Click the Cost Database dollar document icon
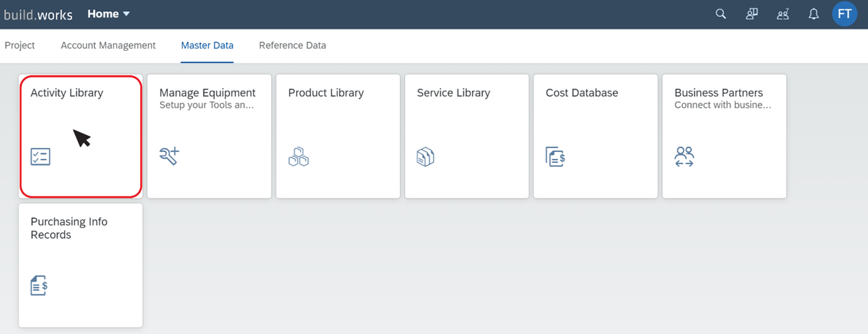Viewport: 868px width, 334px height. point(555,157)
